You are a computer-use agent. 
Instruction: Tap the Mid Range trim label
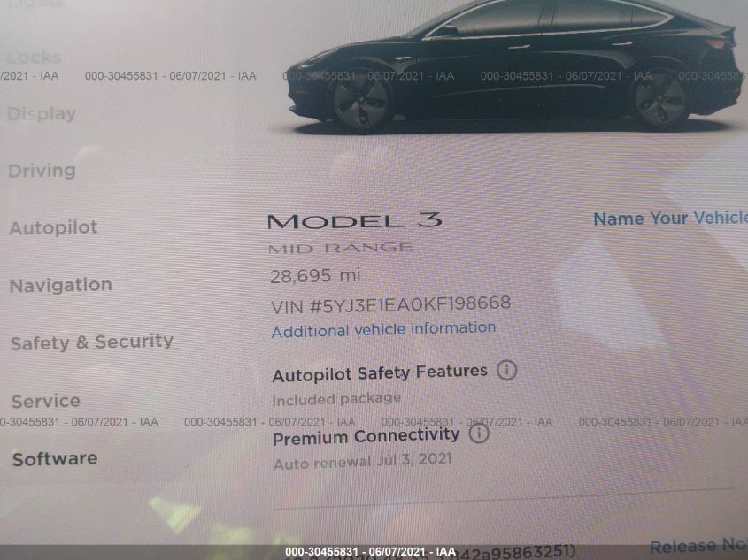pyautogui.click(x=341, y=248)
